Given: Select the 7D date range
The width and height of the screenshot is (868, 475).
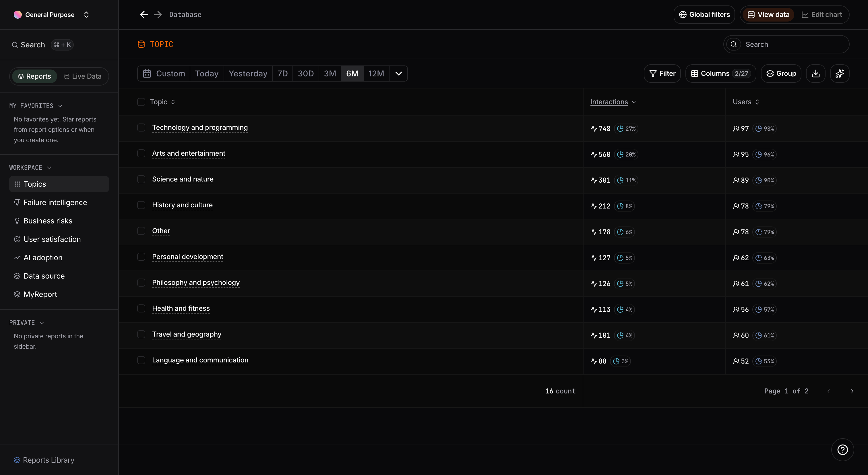Looking at the screenshot, I should (x=282, y=74).
